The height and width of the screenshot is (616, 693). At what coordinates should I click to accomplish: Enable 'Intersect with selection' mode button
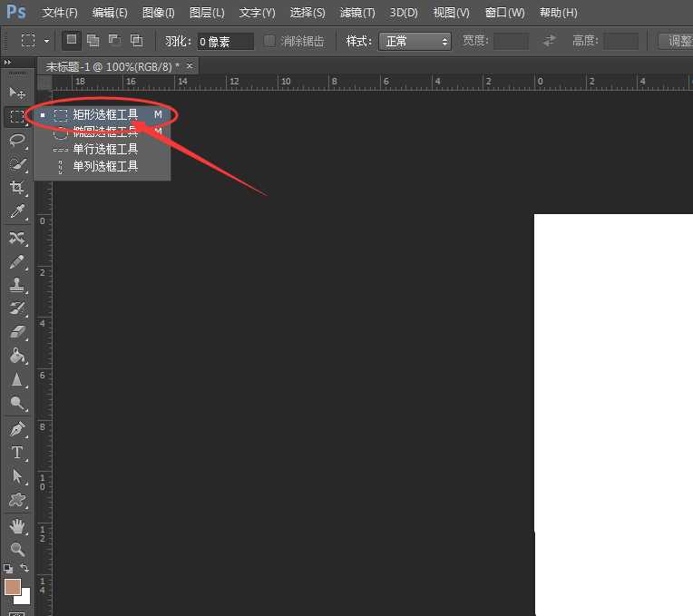(x=136, y=41)
